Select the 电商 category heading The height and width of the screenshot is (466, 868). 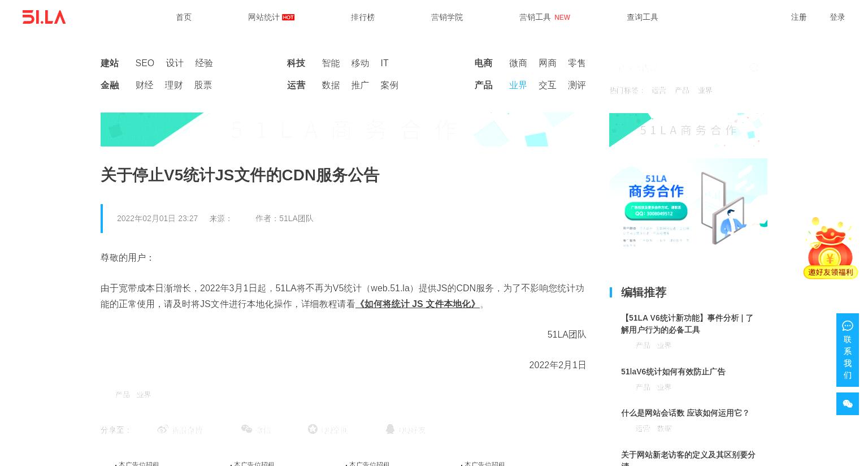coord(483,63)
